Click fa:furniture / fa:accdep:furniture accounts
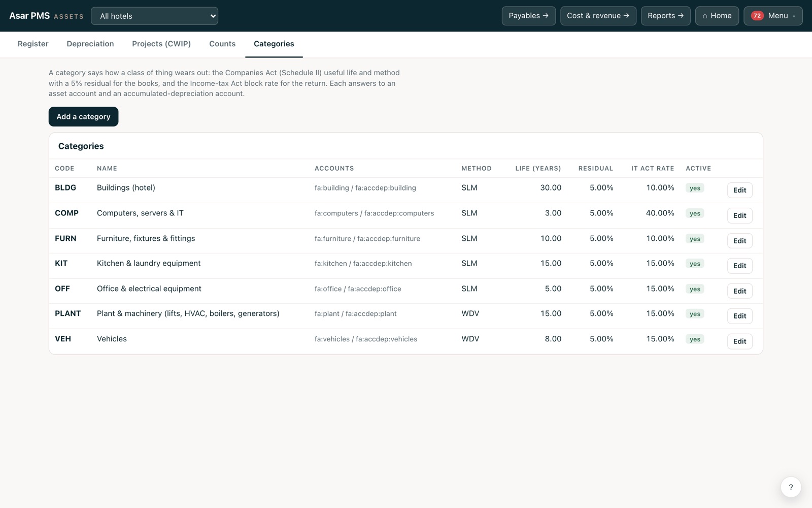812x508 pixels. coord(367,239)
